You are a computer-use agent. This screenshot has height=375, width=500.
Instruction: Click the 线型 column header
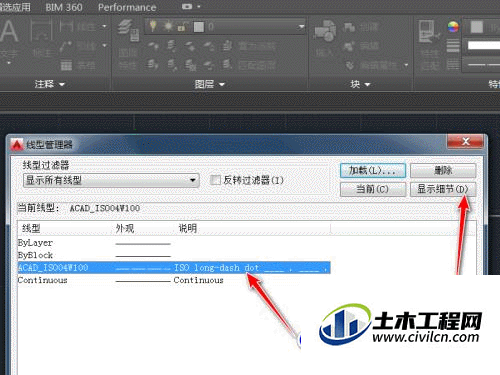pyautogui.click(x=31, y=228)
